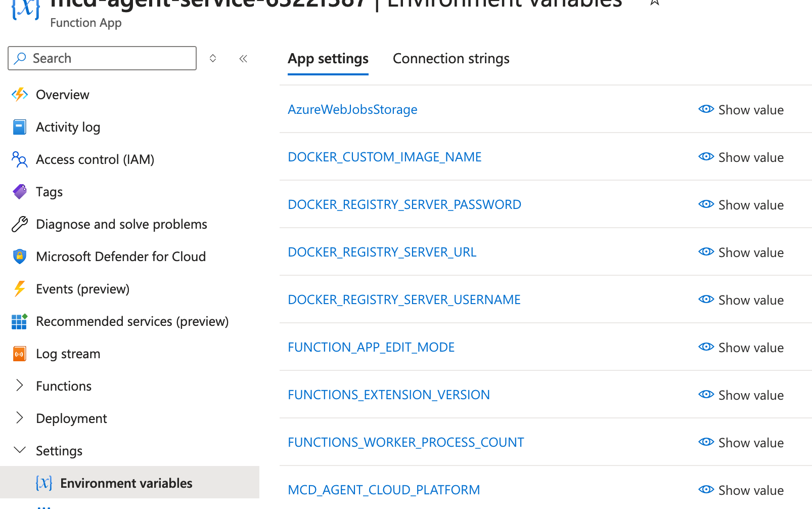Switch to Connection strings tab

tap(451, 59)
